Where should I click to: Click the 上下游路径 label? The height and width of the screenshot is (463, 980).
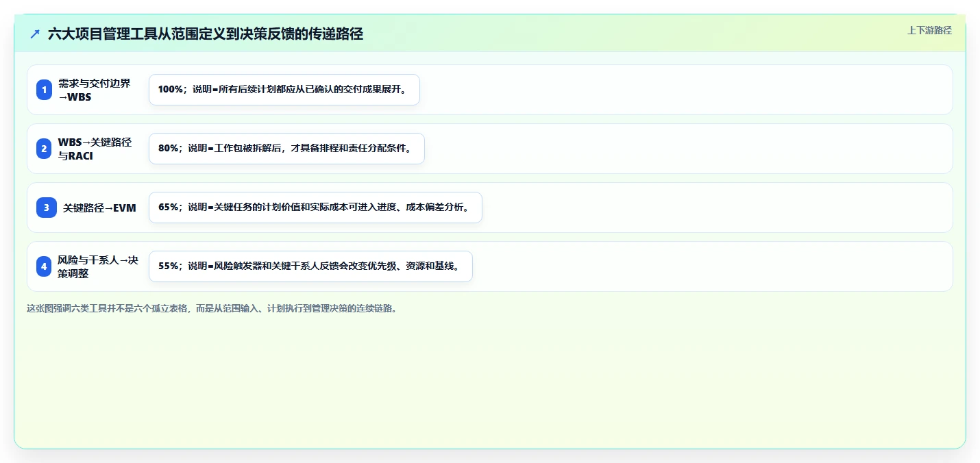tap(929, 30)
